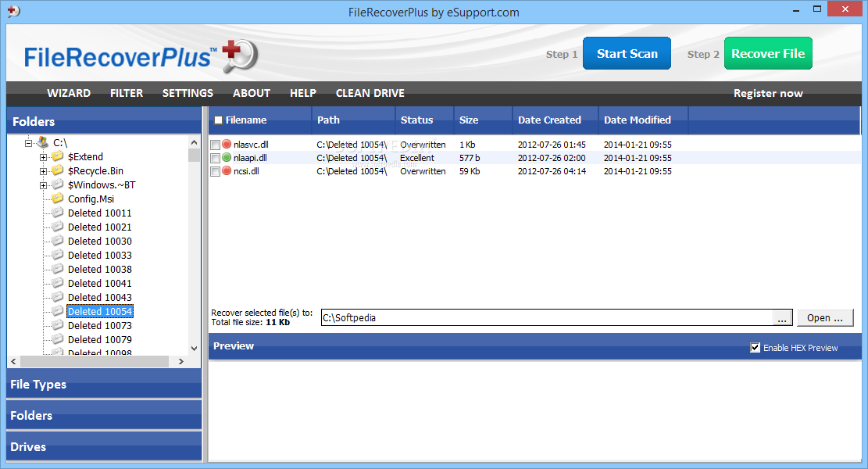Click the red status icon of nlasvc.dll
Screen dimensions: 868x469
click(x=227, y=145)
